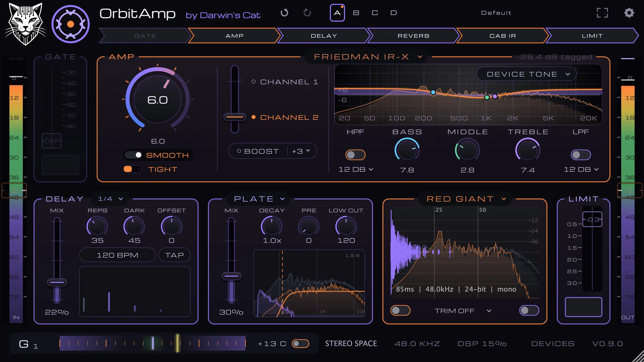This screenshot has width=644, height=362.
Task: Select preset slot B
Action: click(356, 13)
